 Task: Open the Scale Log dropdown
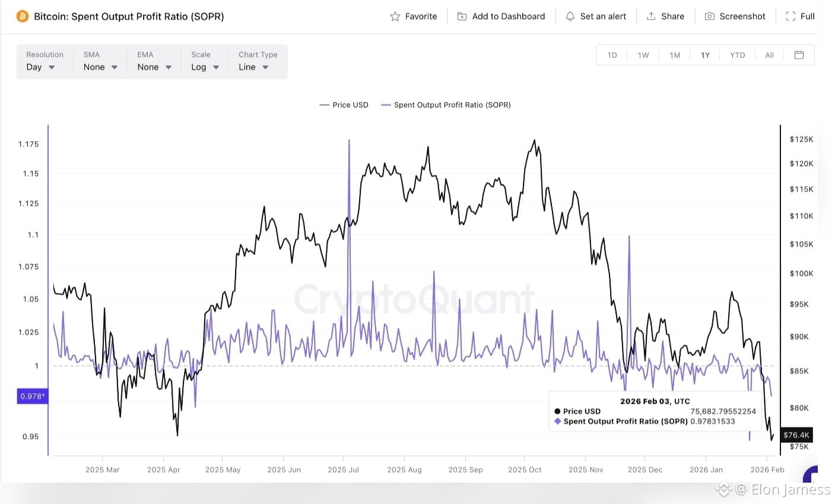click(x=205, y=67)
